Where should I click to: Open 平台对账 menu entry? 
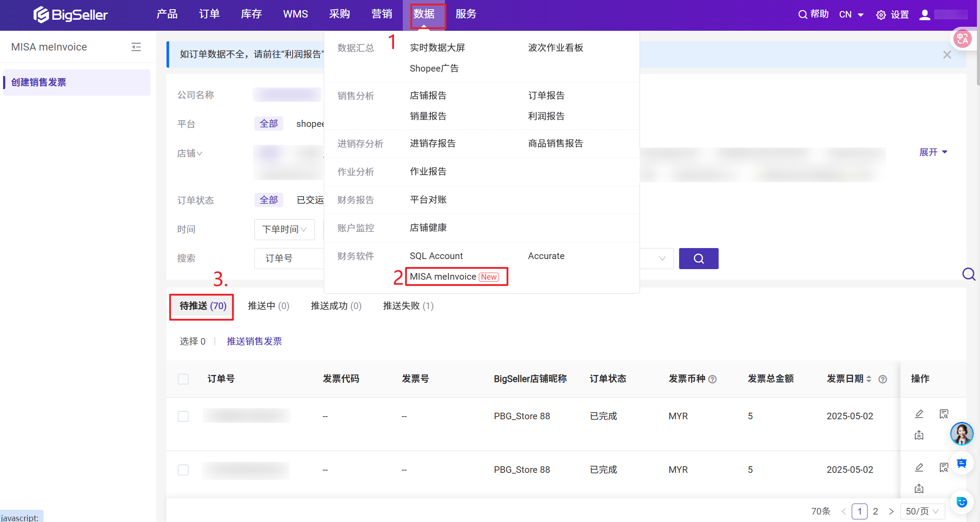pos(428,200)
